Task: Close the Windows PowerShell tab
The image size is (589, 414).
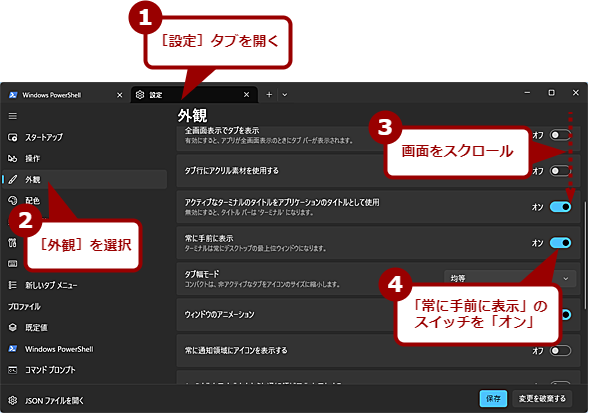Action: pyautogui.click(x=119, y=95)
